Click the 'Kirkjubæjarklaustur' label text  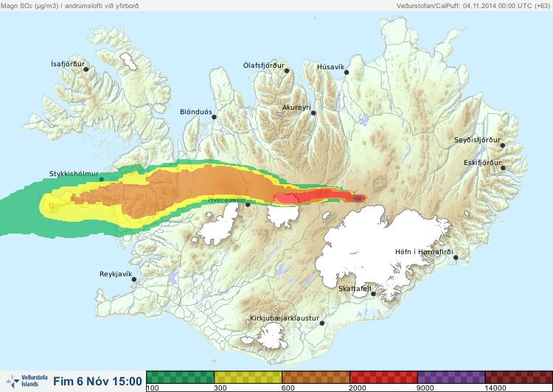click(285, 318)
